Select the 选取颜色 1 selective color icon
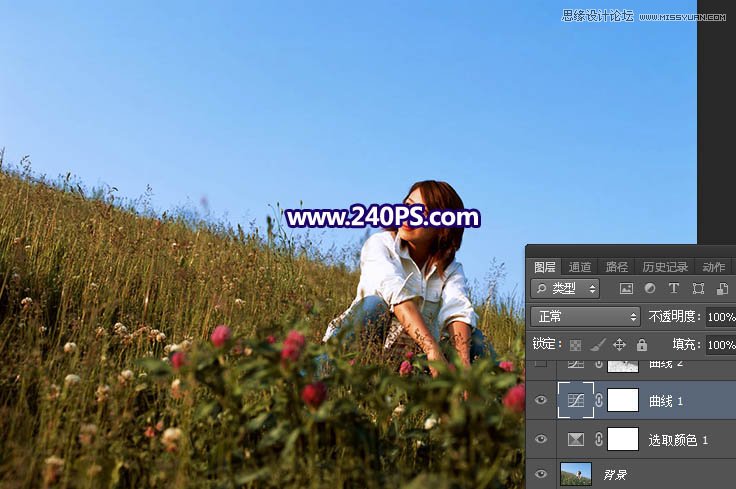 [x=576, y=440]
